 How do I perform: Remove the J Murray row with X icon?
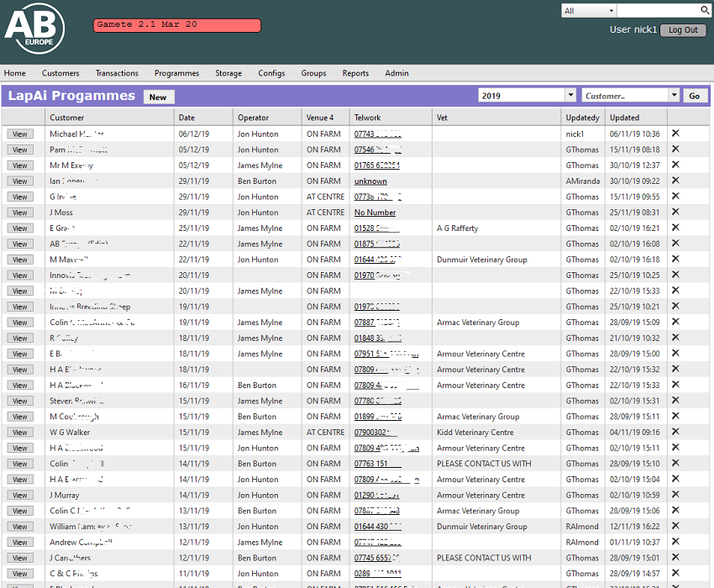tap(675, 495)
